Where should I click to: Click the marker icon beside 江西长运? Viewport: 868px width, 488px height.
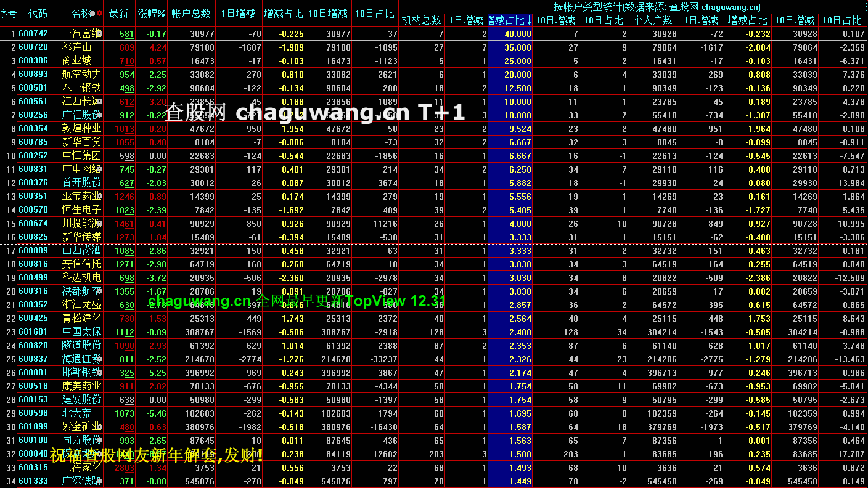[99, 100]
